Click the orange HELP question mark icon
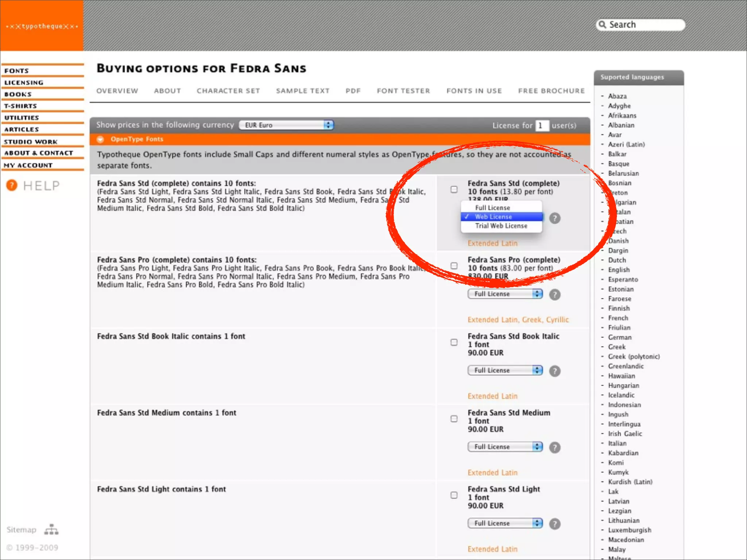This screenshot has height=560, width=747. point(12,185)
